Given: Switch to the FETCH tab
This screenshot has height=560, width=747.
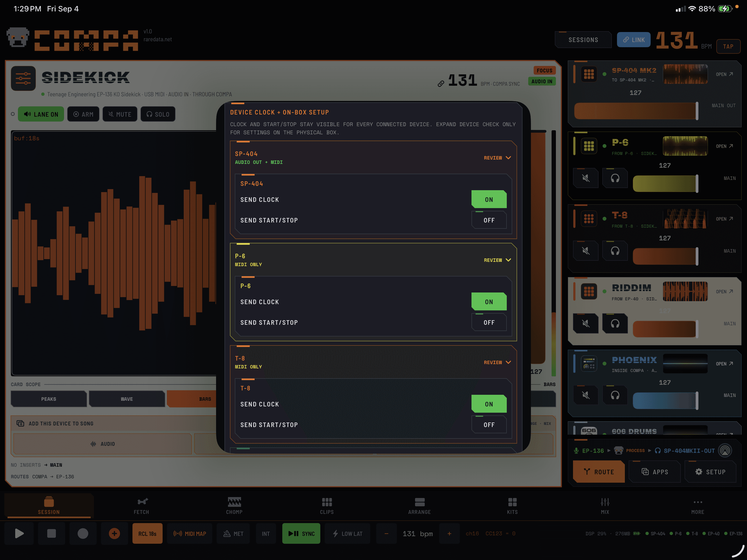Looking at the screenshot, I should [141, 506].
